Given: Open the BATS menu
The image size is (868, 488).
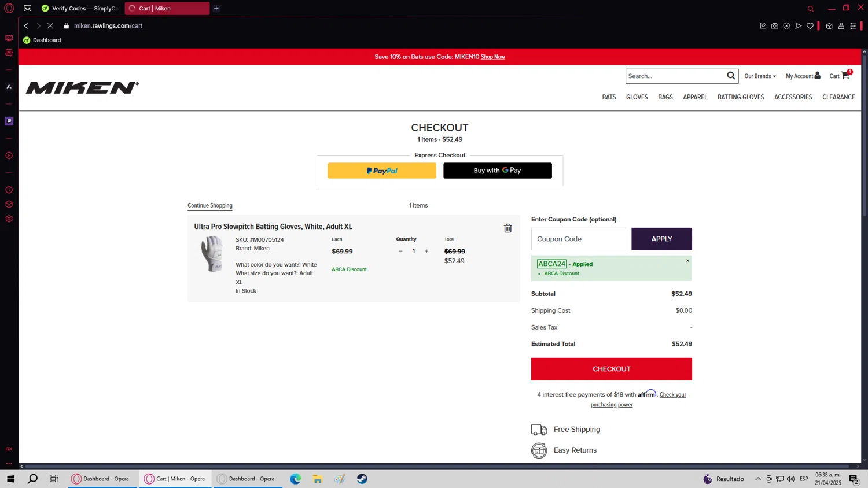Looking at the screenshot, I should coord(609,97).
